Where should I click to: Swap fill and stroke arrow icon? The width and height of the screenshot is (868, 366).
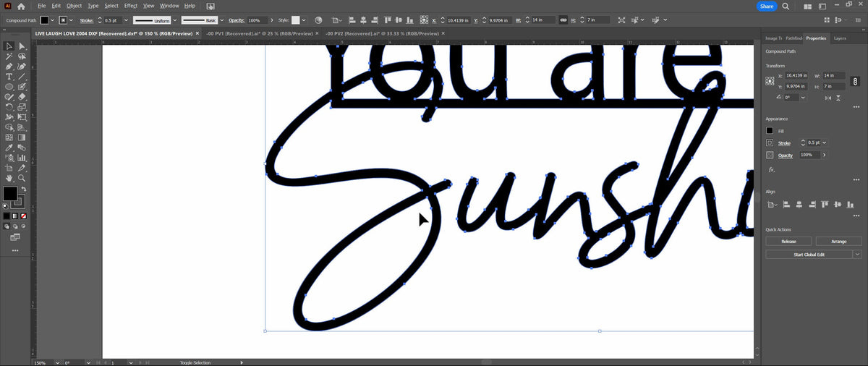[x=24, y=189]
